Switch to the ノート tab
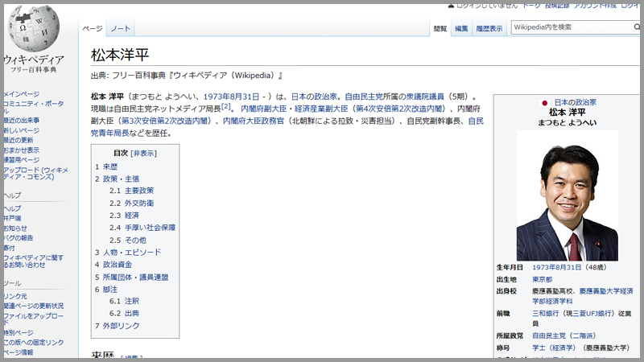This screenshot has height=362, width=644. tap(120, 28)
